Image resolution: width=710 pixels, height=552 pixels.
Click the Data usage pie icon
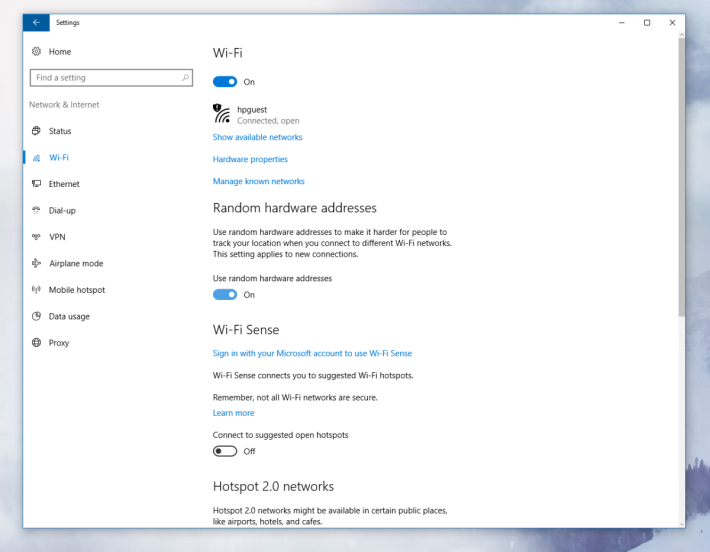pyautogui.click(x=36, y=316)
